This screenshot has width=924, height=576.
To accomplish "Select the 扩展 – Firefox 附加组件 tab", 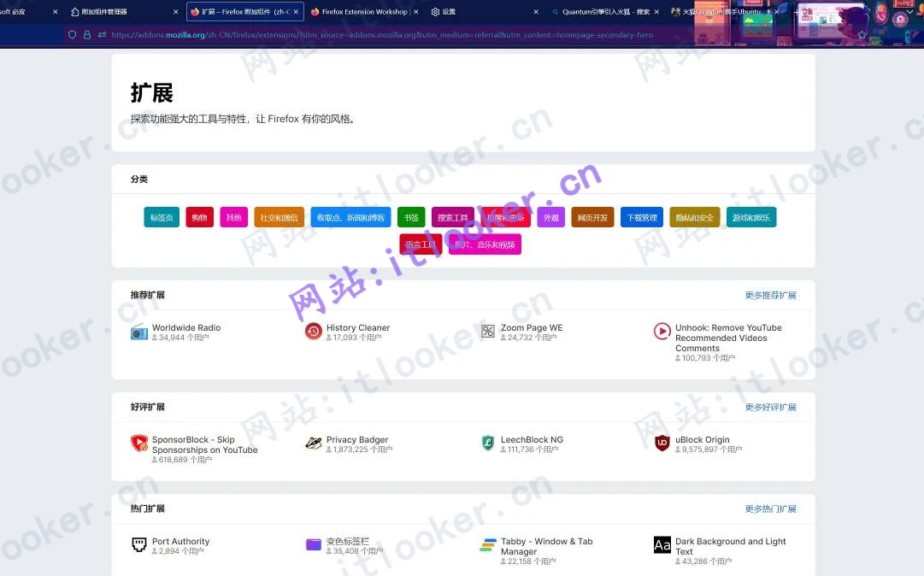I will [245, 12].
